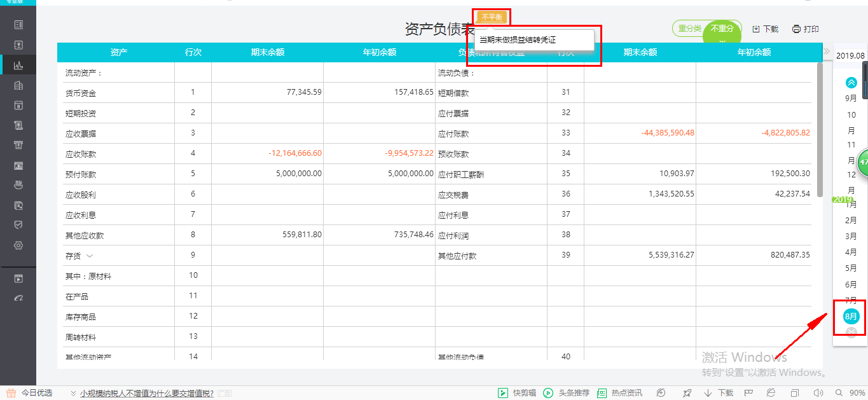Select the highlighted reports chart icon in sidebar
868x400 pixels.
[18, 64]
